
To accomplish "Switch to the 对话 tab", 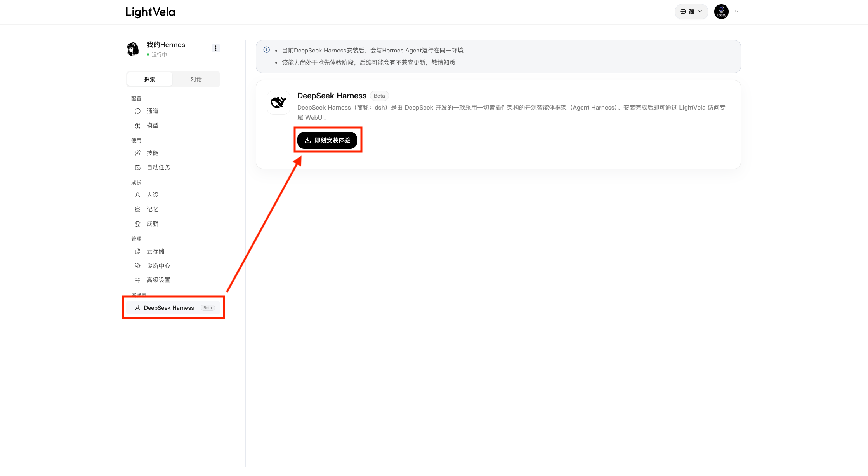I will (196, 79).
